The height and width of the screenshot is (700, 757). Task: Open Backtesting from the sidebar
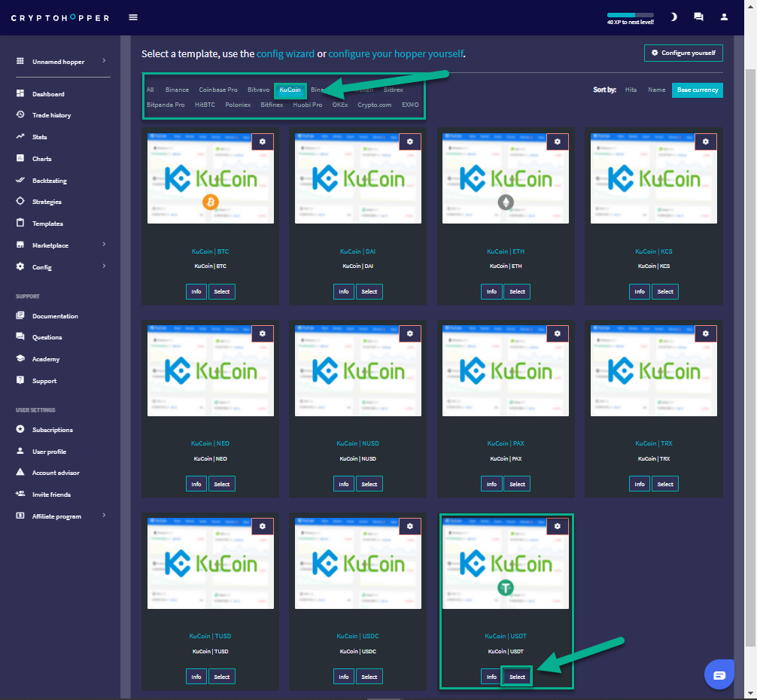48,181
